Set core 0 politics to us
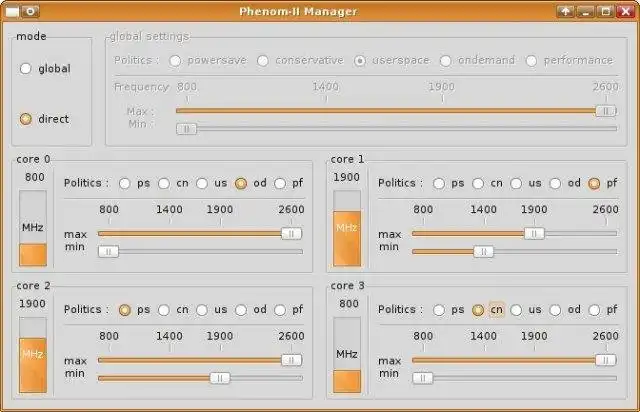This screenshot has width=640, height=412. tap(202, 184)
